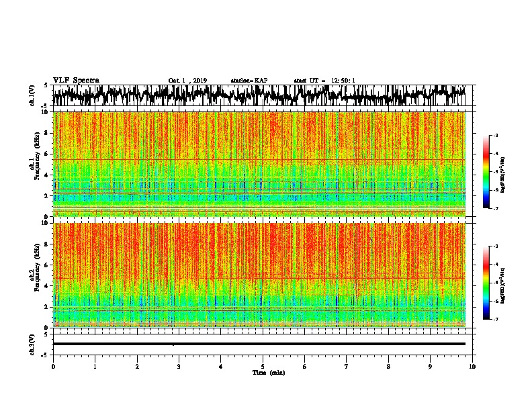
Task: Click the ch.2 spectrogram color scale bar
Action: [486, 283]
